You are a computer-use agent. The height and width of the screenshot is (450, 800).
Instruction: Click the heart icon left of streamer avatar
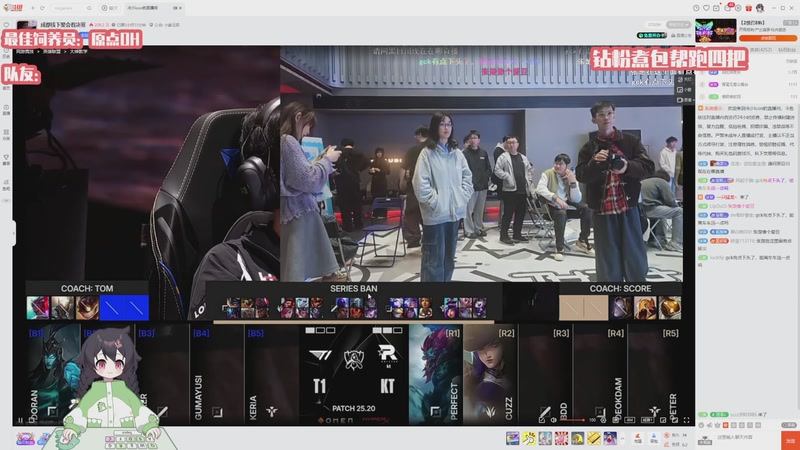(x=6, y=24)
